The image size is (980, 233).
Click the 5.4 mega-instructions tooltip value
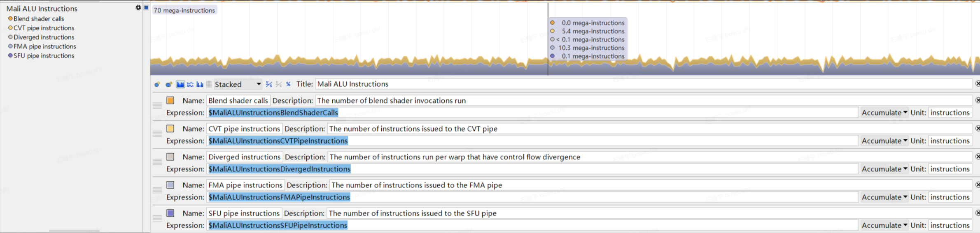point(593,31)
